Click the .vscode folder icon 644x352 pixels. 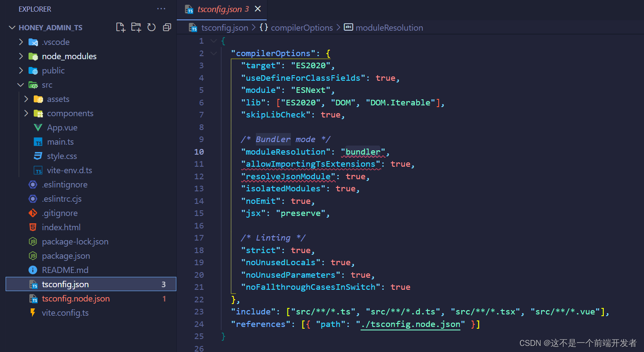[33, 42]
